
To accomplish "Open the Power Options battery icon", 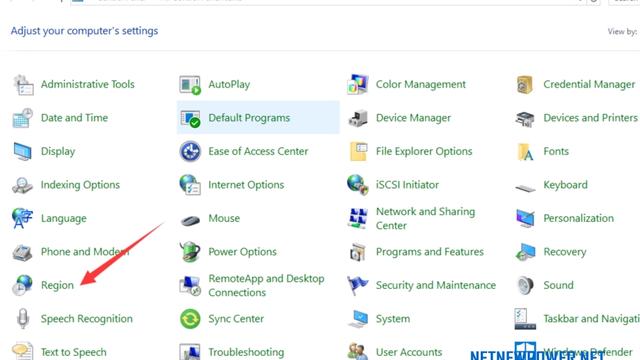I will coord(190,251).
